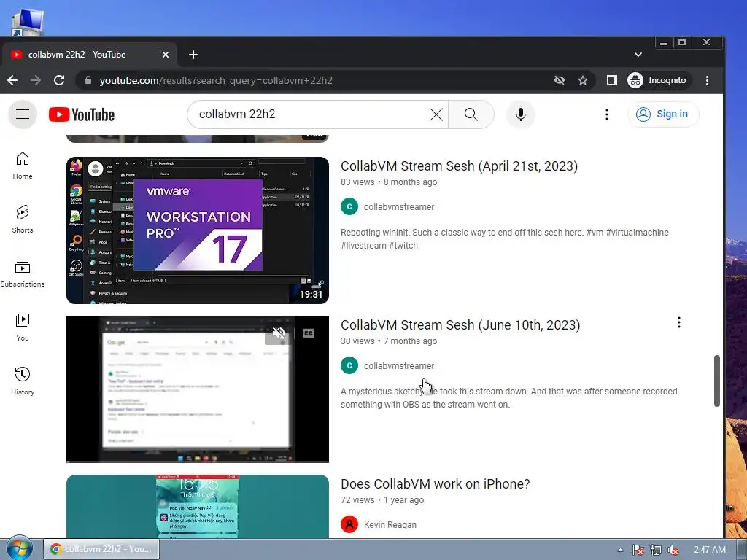Clear the search box with the X icon

point(436,114)
